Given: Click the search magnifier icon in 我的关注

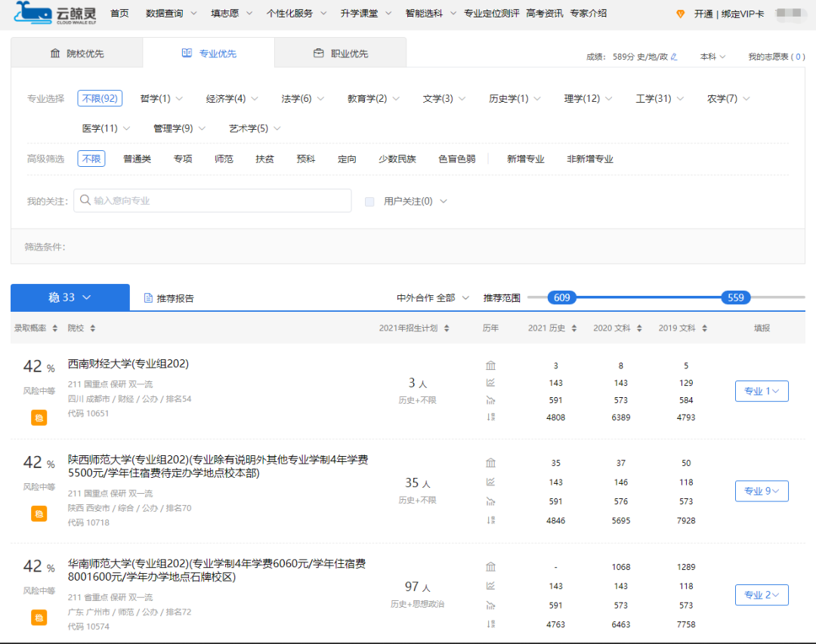Looking at the screenshot, I should pyautogui.click(x=85, y=200).
